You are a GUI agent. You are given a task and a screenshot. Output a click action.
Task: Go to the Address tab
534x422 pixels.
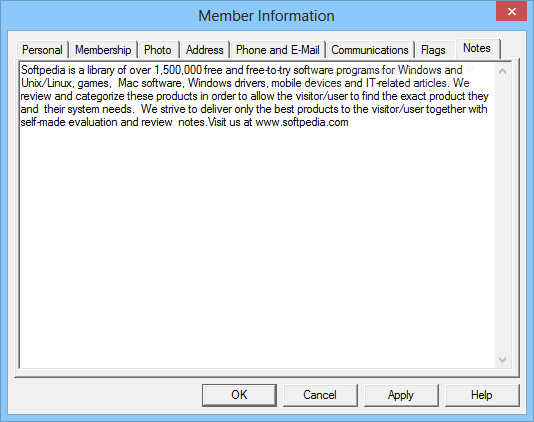tap(205, 50)
